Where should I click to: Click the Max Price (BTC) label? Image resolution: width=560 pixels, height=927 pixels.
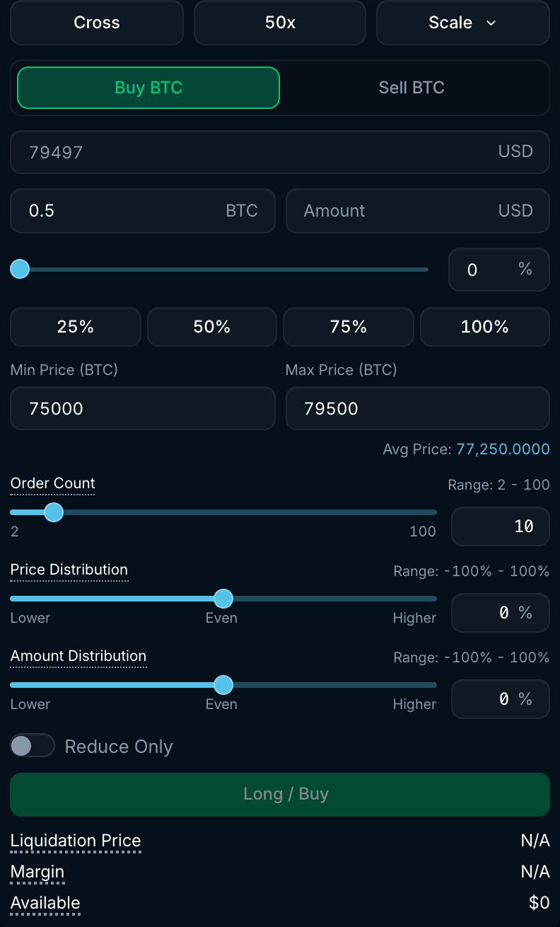[x=342, y=370]
